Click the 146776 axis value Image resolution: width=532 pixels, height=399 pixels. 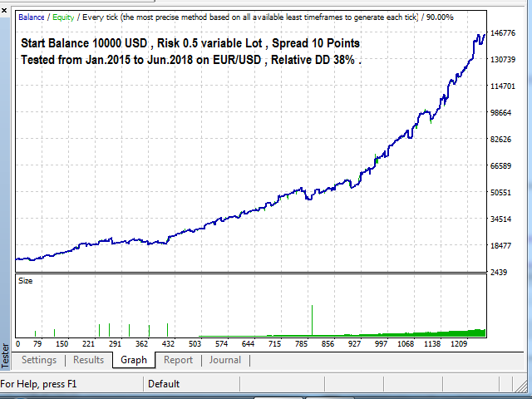(x=503, y=33)
